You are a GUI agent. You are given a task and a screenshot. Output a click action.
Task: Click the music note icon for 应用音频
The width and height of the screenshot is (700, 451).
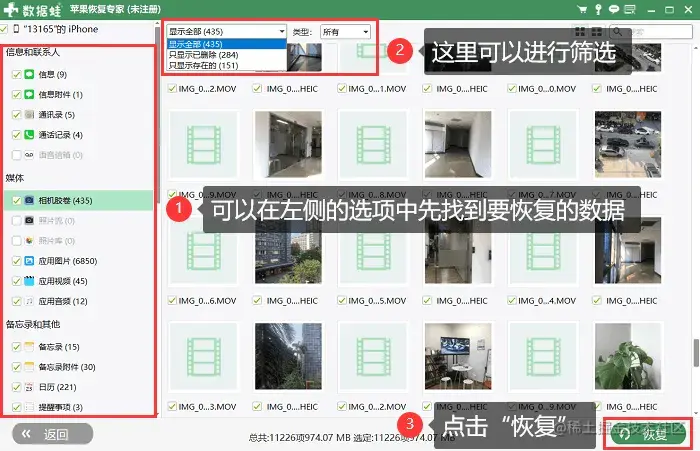[x=29, y=301]
